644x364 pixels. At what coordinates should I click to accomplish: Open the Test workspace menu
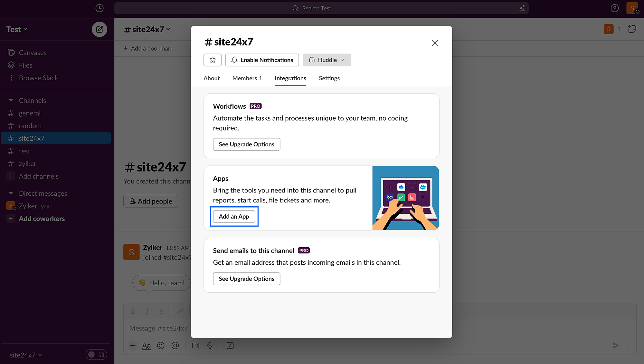(17, 29)
